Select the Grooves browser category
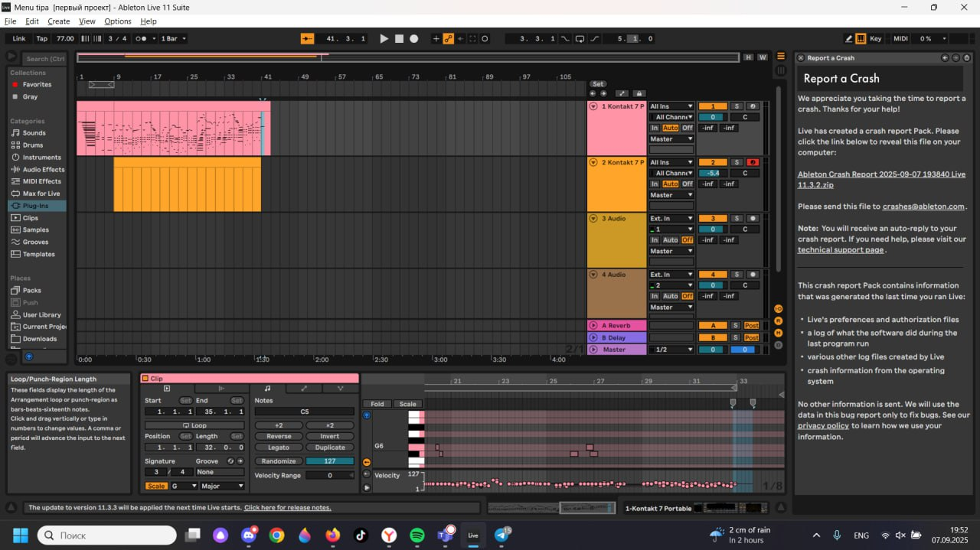Image resolution: width=980 pixels, height=550 pixels. pyautogui.click(x=35, y=242)
